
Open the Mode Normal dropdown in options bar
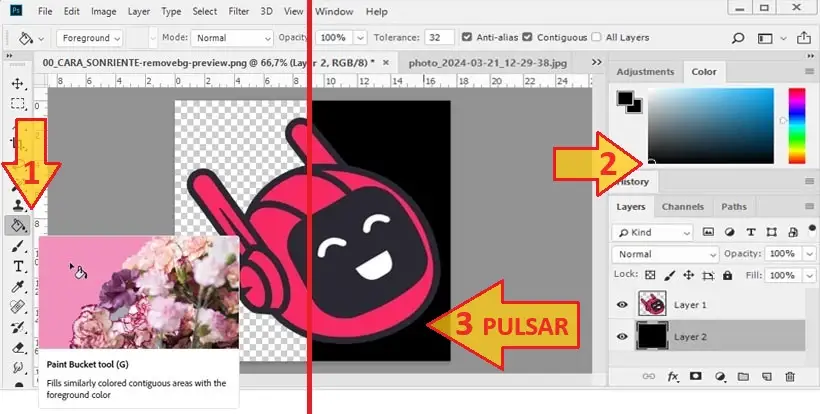coord(232,38)
